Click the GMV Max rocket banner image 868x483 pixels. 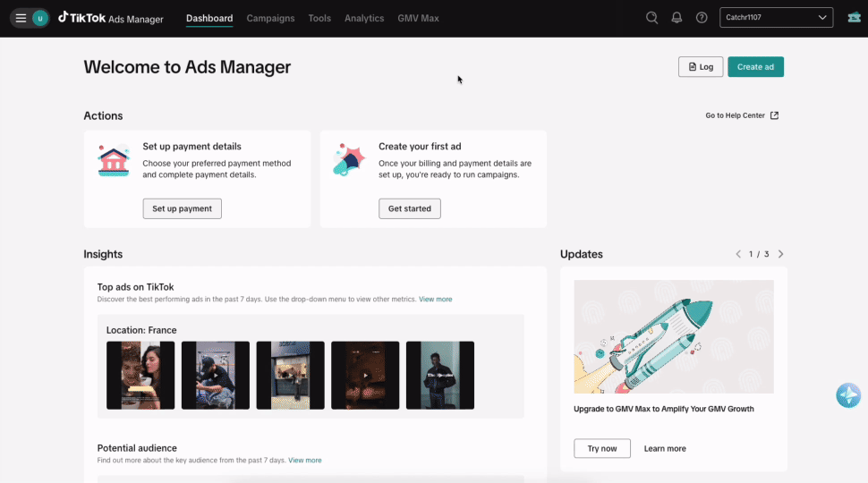point(674,336)
